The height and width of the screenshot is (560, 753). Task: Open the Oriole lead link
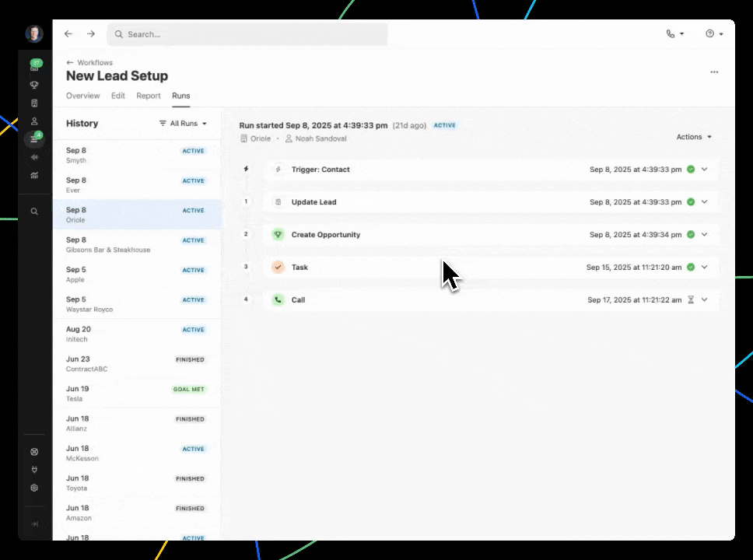pos(256,138)
